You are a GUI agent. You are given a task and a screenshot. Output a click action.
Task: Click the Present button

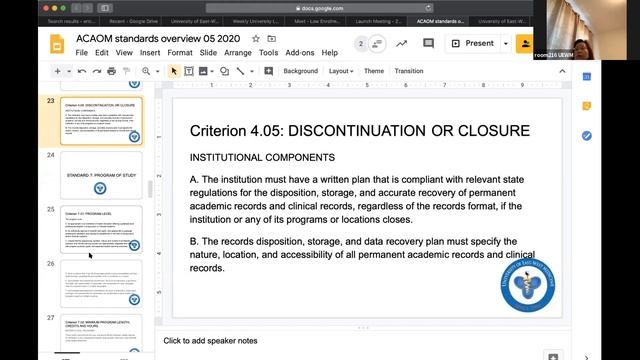click(473, 44)
